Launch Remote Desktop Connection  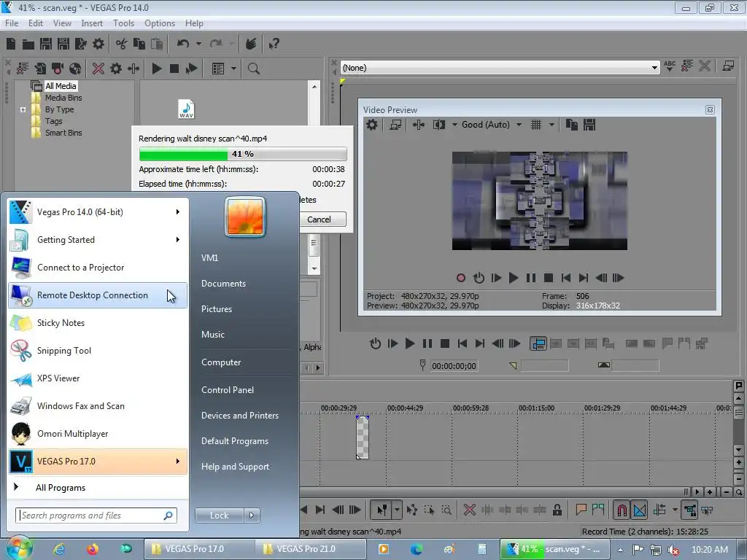[98, 295]
